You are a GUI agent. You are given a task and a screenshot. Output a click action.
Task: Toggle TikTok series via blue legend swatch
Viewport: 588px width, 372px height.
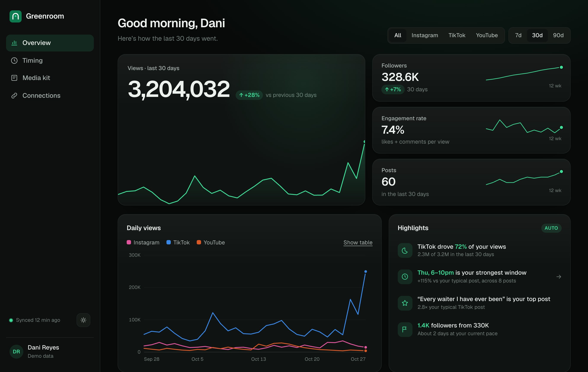pyautogui.click(x=168, y=242)
